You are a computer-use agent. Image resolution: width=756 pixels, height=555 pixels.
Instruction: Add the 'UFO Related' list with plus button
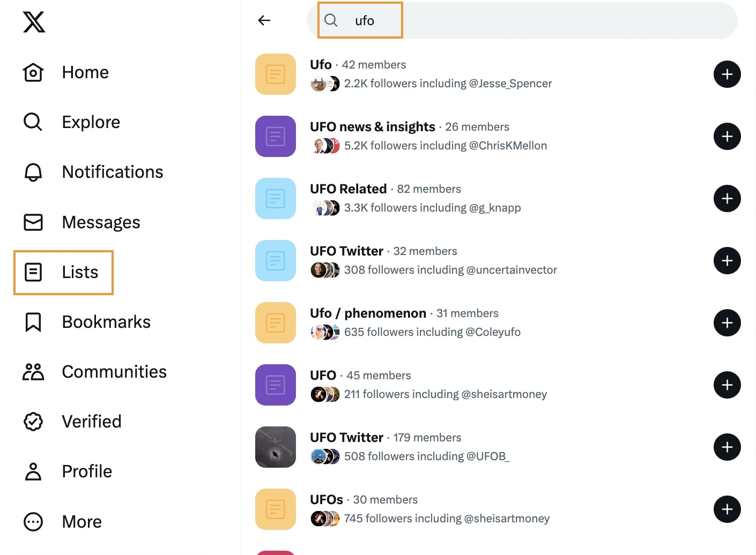point(727,199)
